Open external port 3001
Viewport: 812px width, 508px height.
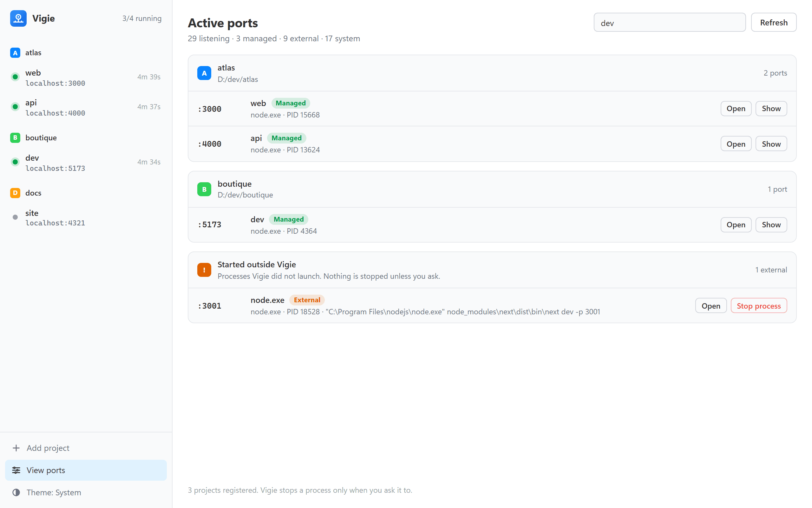pyautogui.click(x=711, y=306)
